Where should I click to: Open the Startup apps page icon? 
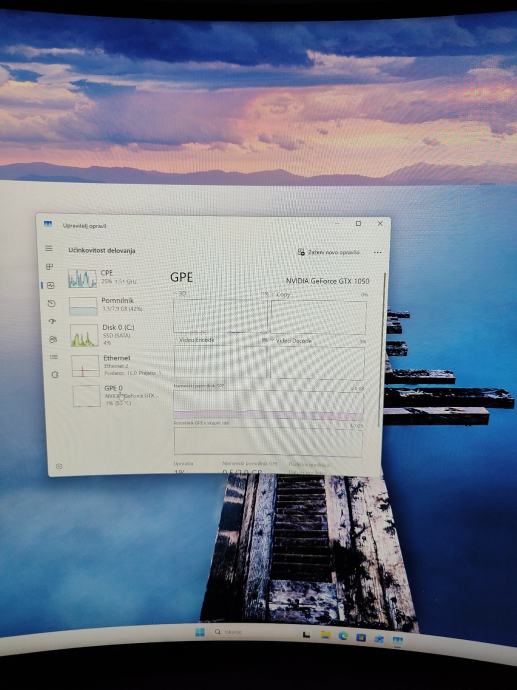pos(52,322)
